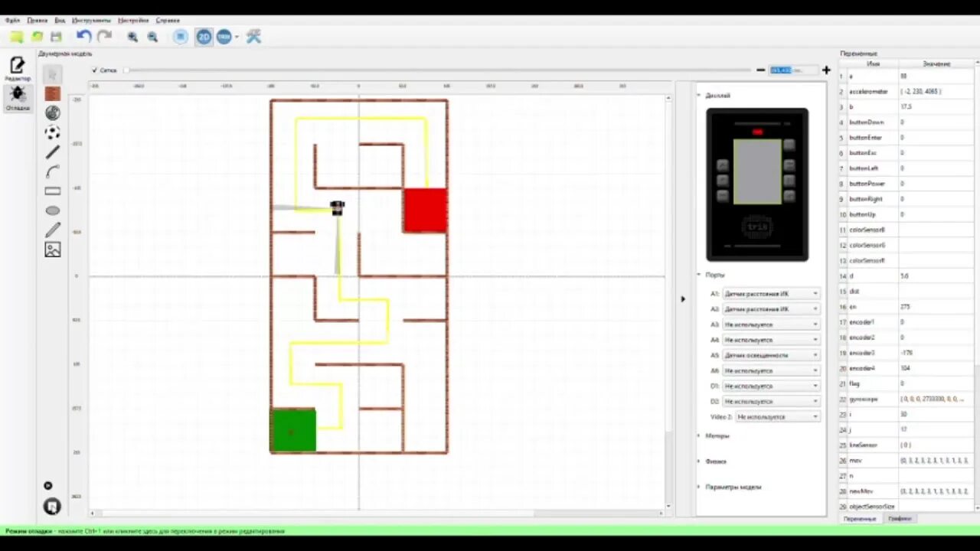The image size is (980, 551).
Task: Open Инструменты menu
Action: pyautogui.click(x=91, y=21)
